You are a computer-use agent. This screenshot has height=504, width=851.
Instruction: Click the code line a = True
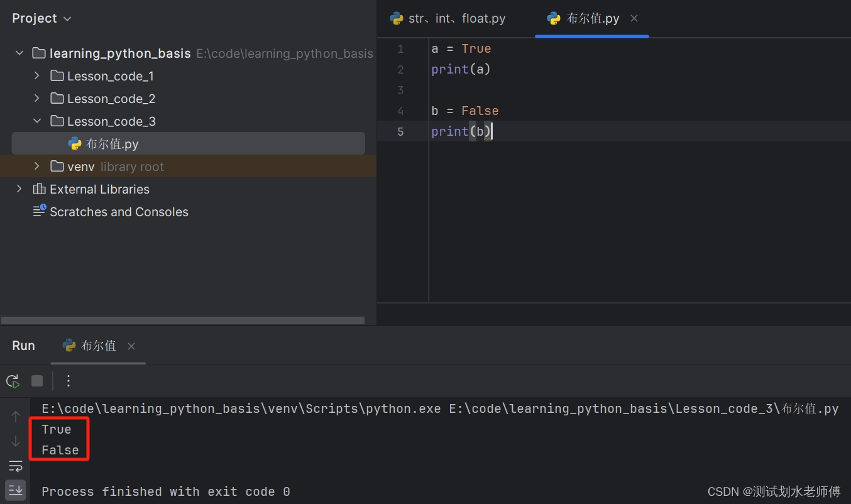pos(461,48)
